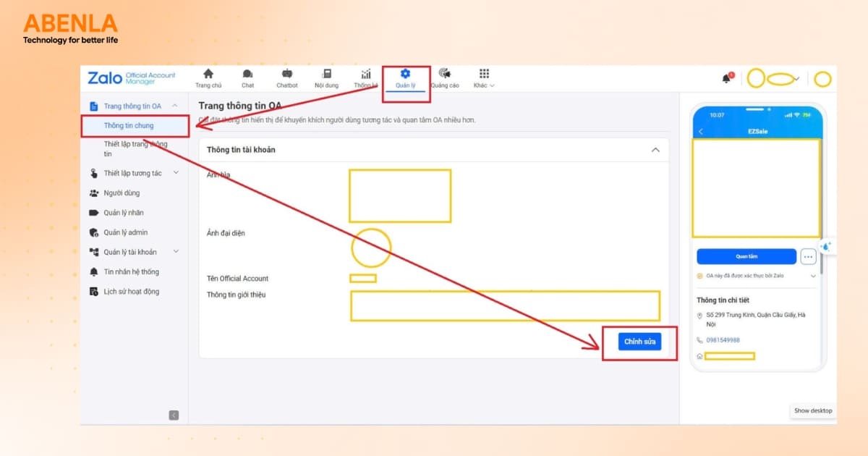Switch to the Thống kê tab

tap(366, 78)
